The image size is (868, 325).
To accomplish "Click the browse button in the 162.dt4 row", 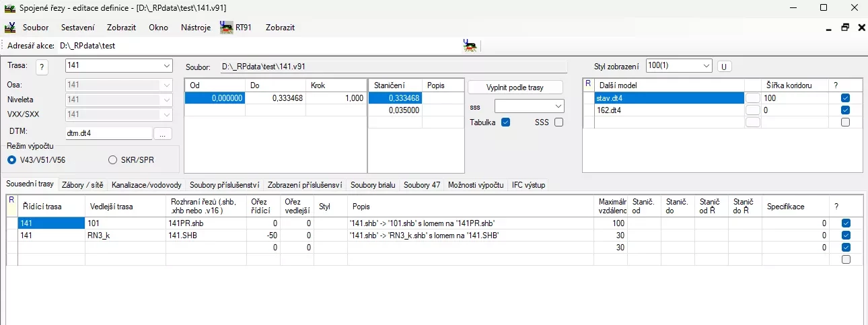I will click(753, 110).
